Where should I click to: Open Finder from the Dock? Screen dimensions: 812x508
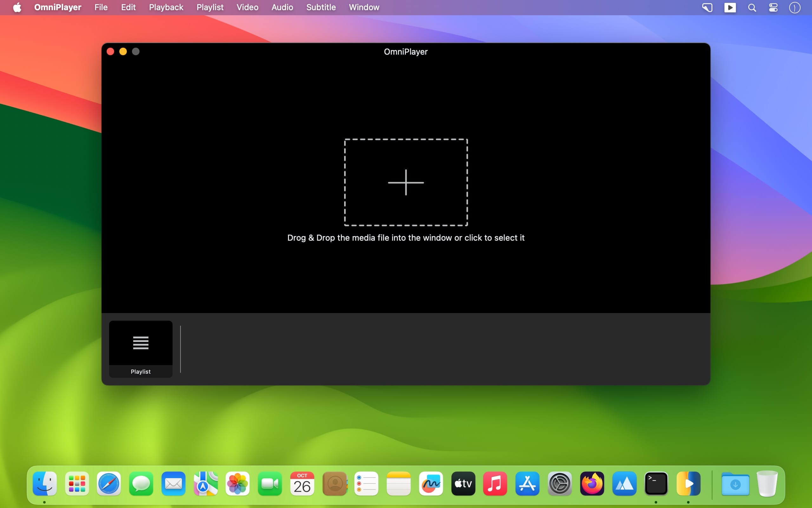tap(45, 484)
